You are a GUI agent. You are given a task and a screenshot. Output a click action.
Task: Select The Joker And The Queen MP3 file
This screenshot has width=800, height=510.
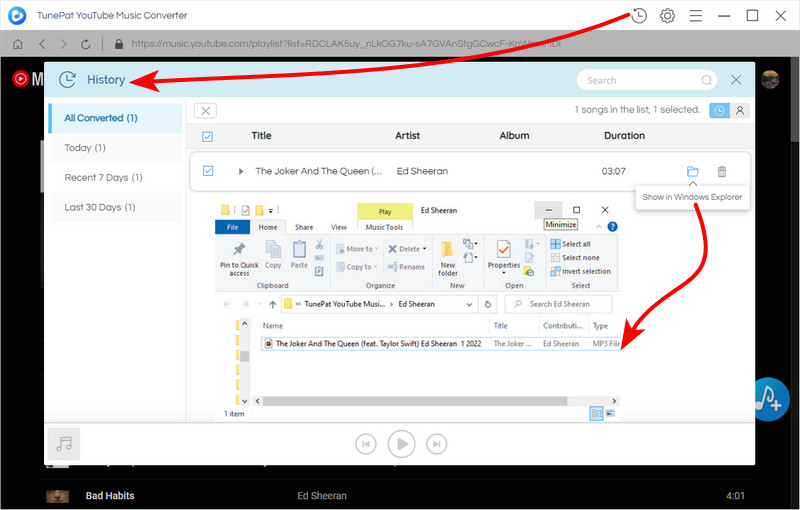440,344
